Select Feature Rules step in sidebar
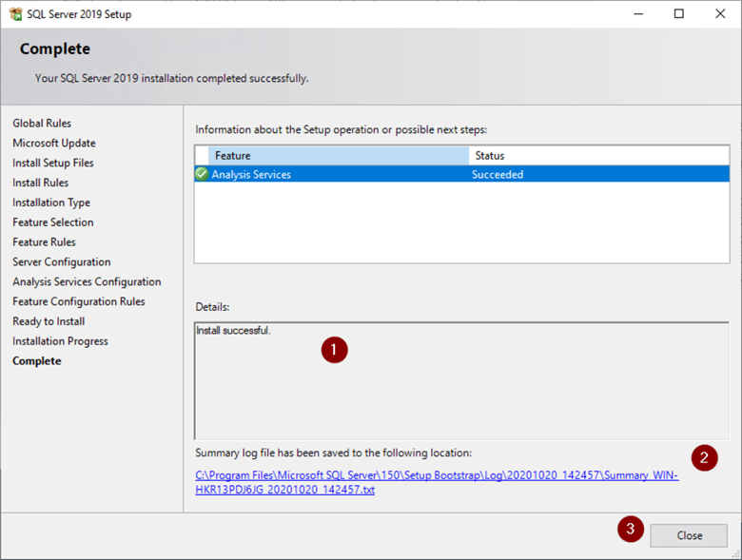 click(44, 242)
